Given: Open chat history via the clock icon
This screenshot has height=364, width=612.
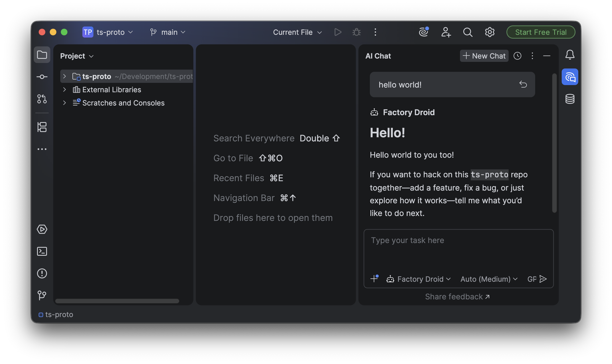Looking at the screenshot, I should (517, 56).
